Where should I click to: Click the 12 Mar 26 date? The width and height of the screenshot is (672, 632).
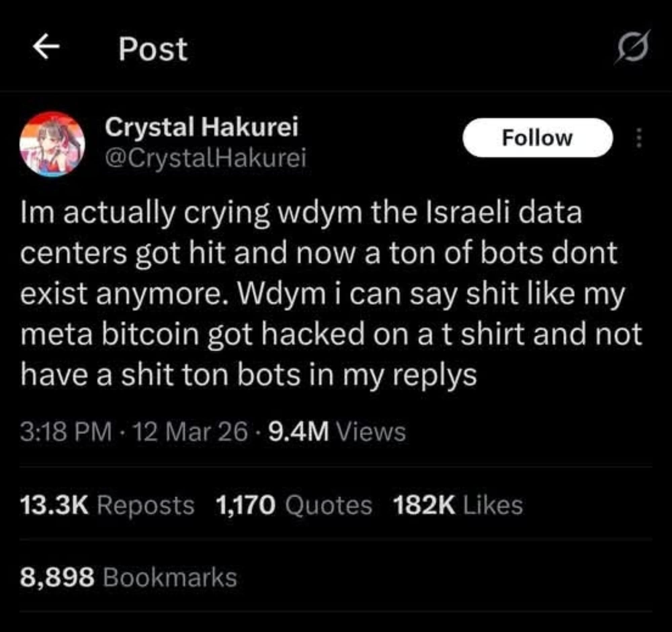coord(191,432)
